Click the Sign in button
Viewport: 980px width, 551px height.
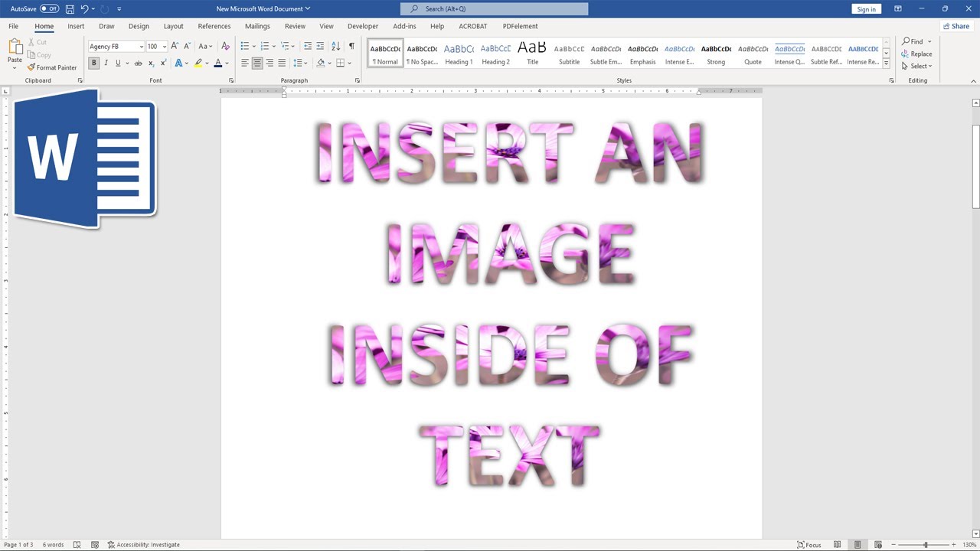point(867,9)
